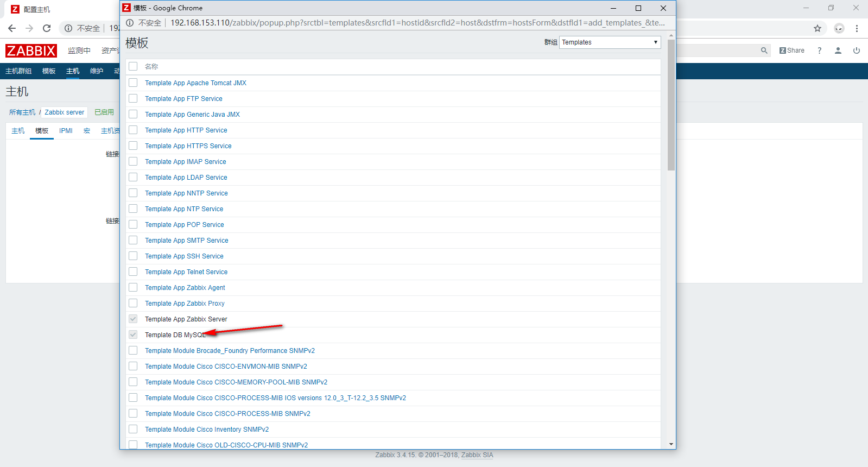
Task: Open Template App Zabbix Proxy link
Action: click(185, 304)
